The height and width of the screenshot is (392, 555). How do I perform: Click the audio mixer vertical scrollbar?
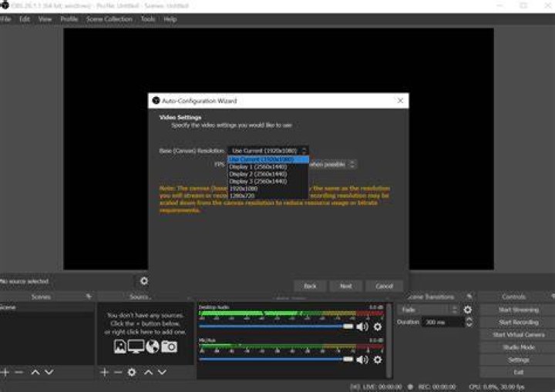point(389,340)
